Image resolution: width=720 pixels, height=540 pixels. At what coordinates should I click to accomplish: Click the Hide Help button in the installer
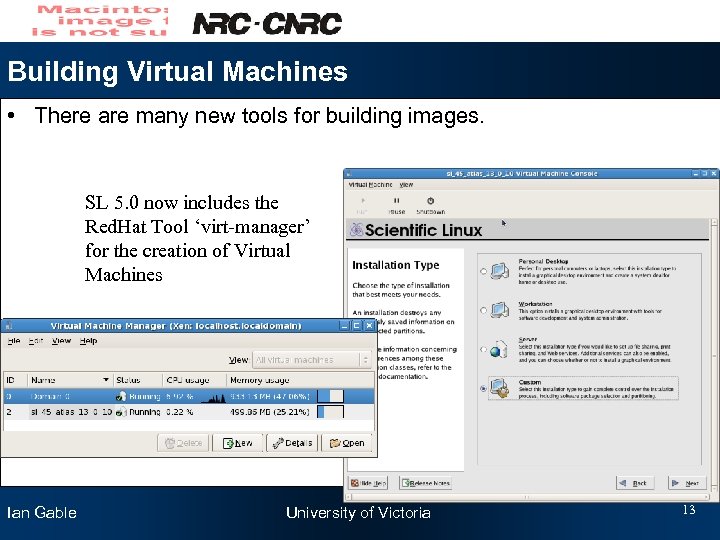tap(368, 483)
